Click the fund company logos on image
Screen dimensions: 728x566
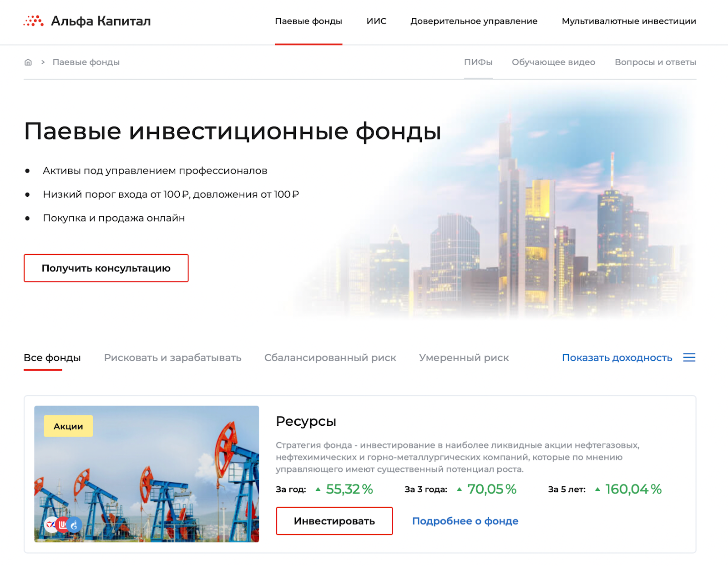[63, 525]
